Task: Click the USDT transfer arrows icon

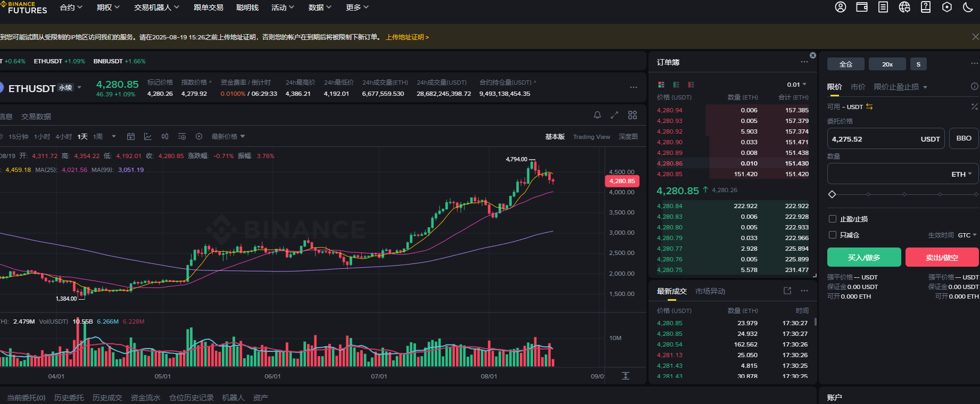Action: [x=869, y=106]
